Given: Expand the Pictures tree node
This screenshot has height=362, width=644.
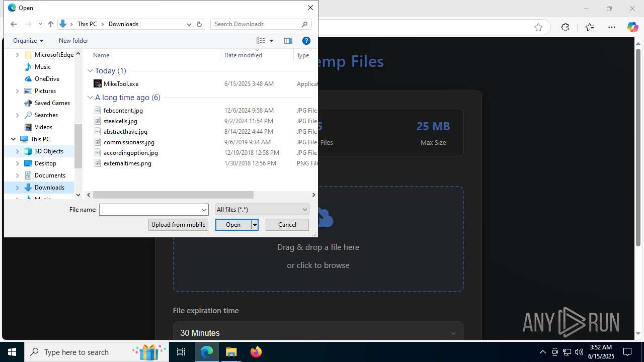Looking at the screenshot, I should click(x=18, y=91).
